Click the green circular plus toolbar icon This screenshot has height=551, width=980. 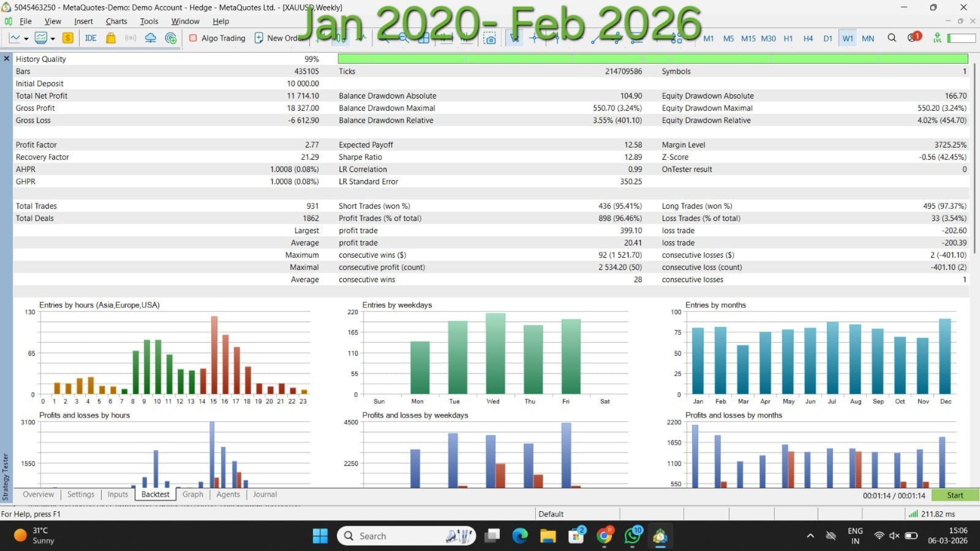tap(171, 38)
